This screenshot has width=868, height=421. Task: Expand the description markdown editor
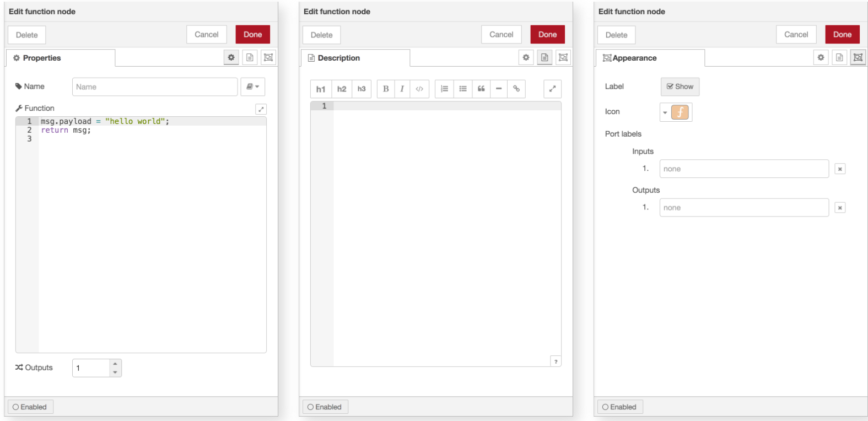553,89
